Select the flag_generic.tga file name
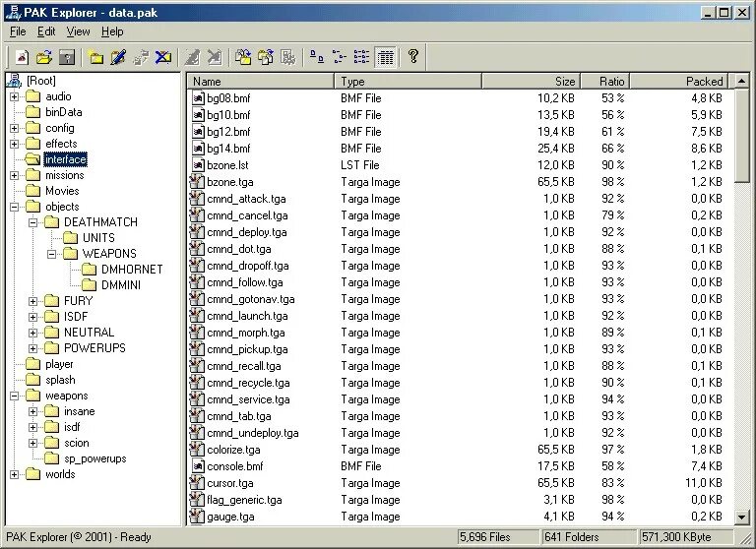Screen dimensions: 756x549 (x=244, y=500)
